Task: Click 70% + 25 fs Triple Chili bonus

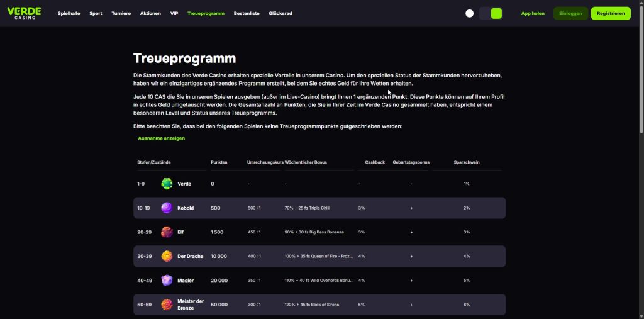Action: (x=307, y=208)
